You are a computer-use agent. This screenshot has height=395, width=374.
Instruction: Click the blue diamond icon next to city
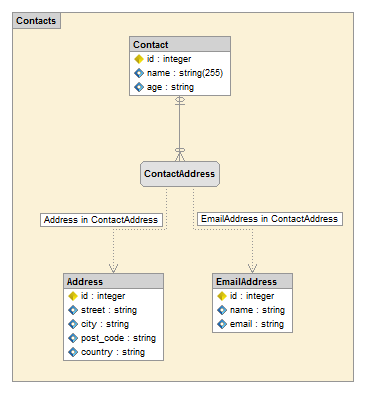pos(73,324)
